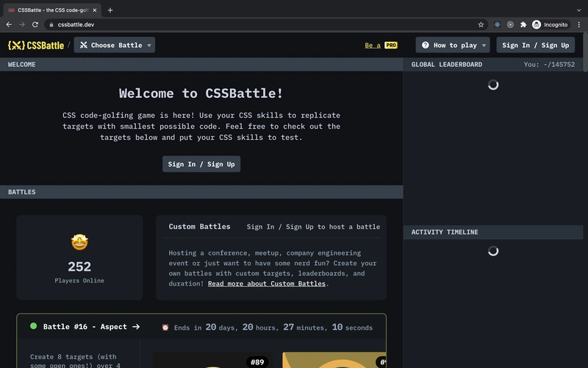Click the arrow next to Battle #16 - Aspect

click(136, 327)
